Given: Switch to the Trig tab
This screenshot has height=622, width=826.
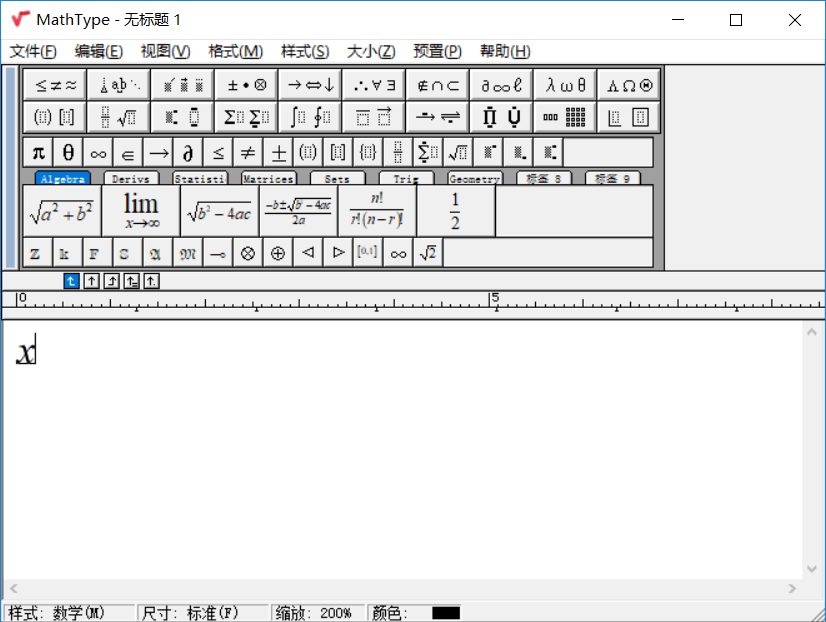Looking at the screenshot, I should [x=407, y=178].
